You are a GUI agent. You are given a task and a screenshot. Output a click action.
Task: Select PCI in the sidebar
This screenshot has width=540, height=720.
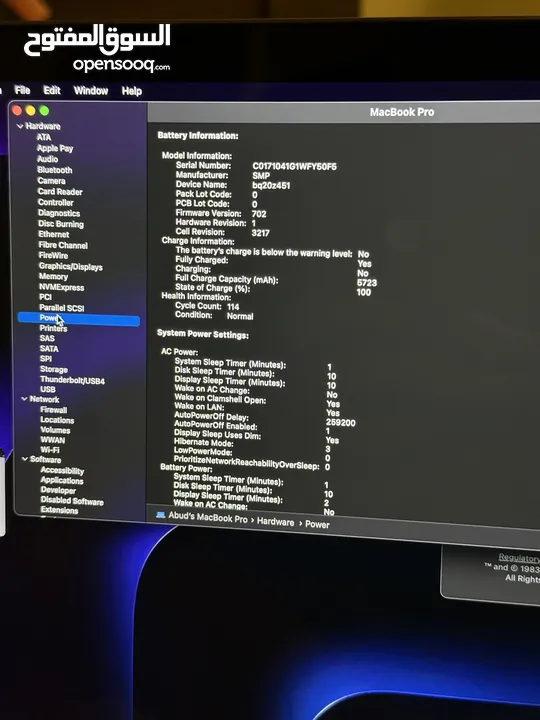[x=45, y=297]
